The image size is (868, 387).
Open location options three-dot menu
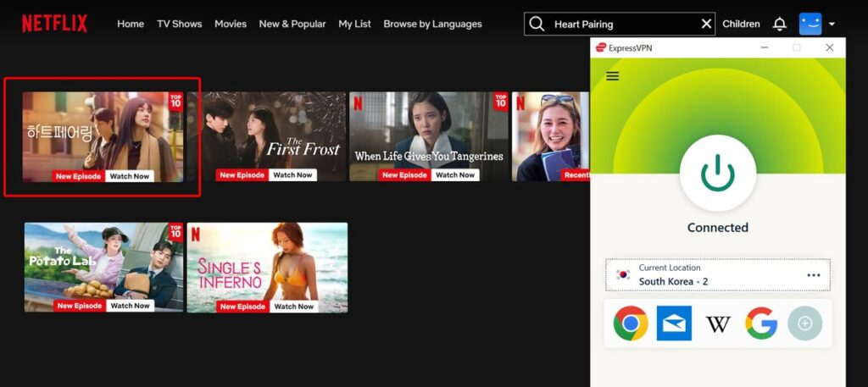(813, 275)
